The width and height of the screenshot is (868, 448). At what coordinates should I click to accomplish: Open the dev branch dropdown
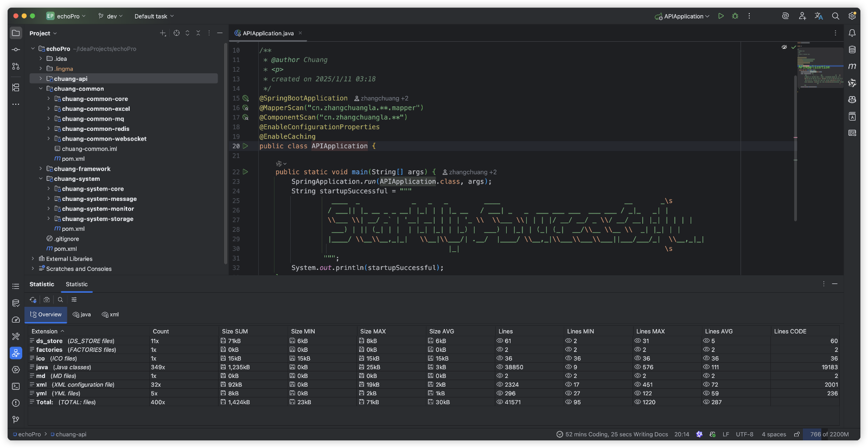[x=111, y=16]
